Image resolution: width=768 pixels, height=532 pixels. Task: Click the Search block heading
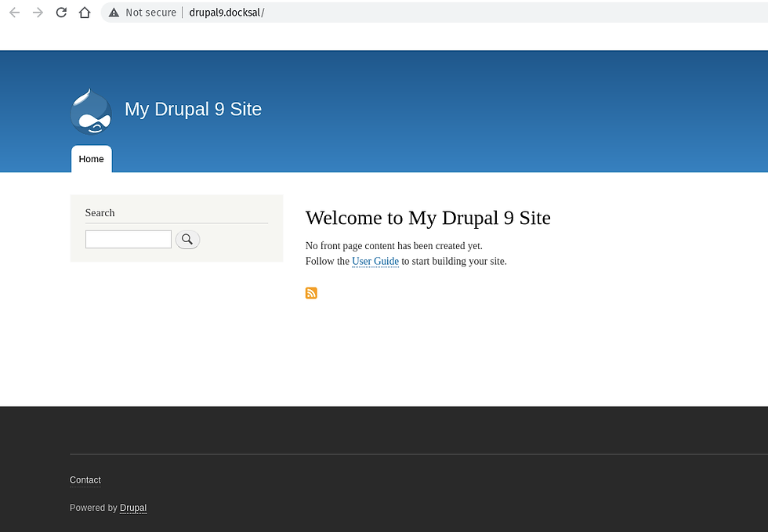[100, 212]
